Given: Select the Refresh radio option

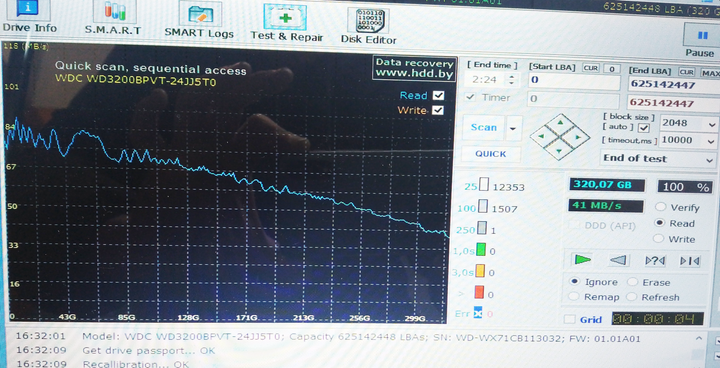Looking at the screenshot, I should 632,297.
